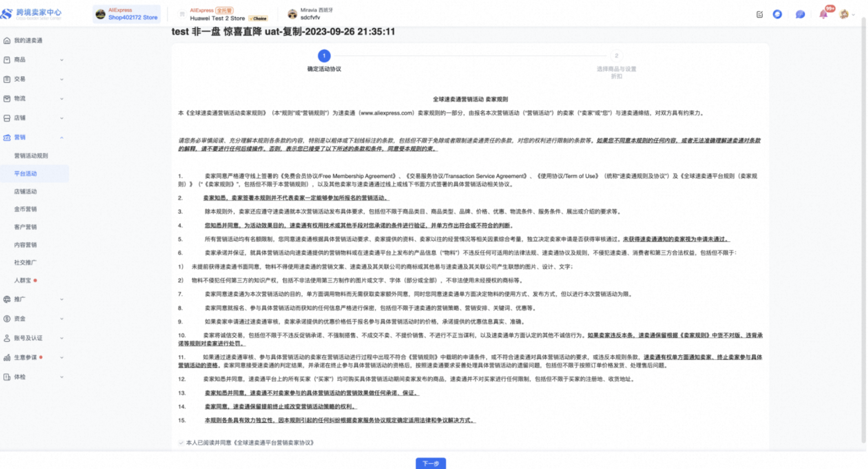Select 平台活动 in the sidebar
This screenshot has height=469, width=868.
pos(26,174)
